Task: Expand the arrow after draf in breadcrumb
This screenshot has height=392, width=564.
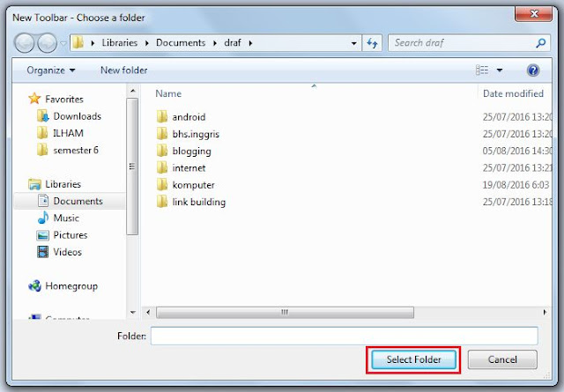Action: [250, 43]
